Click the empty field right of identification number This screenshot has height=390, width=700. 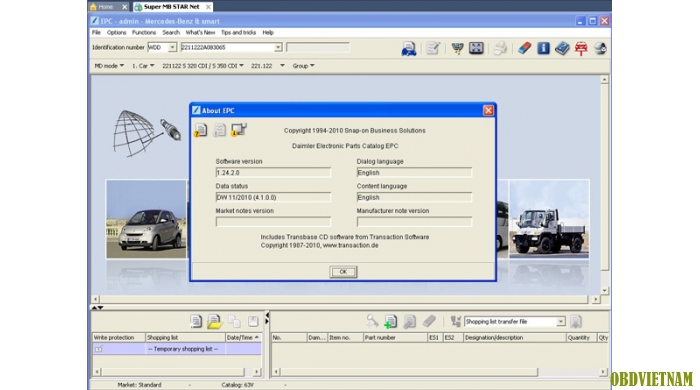coord(318,47)
